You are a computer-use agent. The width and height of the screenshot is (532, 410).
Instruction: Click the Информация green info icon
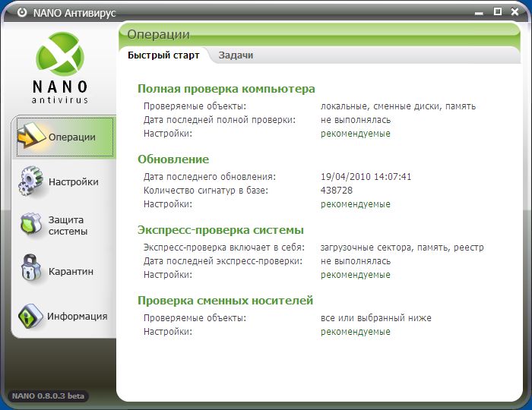click(x=30, y=316)
